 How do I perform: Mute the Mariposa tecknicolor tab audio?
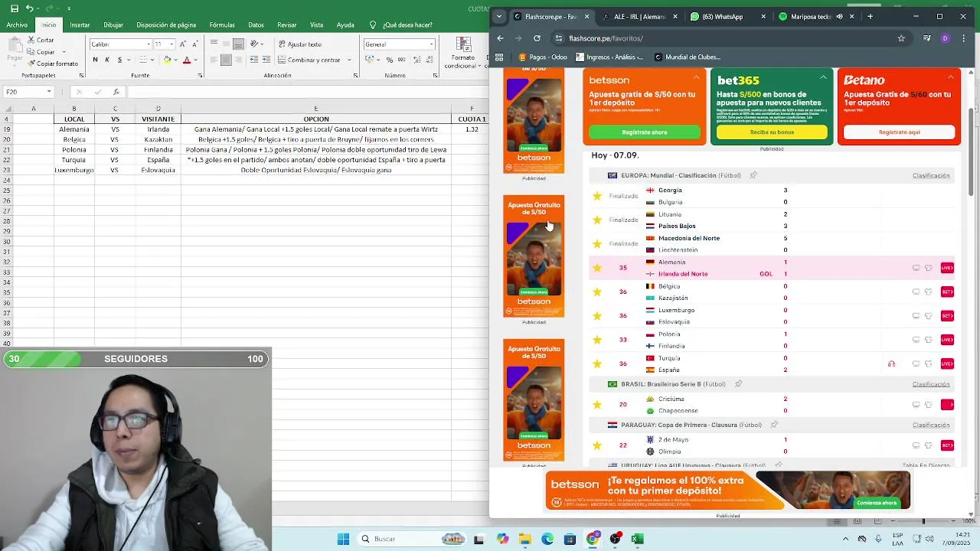[840, 16]
